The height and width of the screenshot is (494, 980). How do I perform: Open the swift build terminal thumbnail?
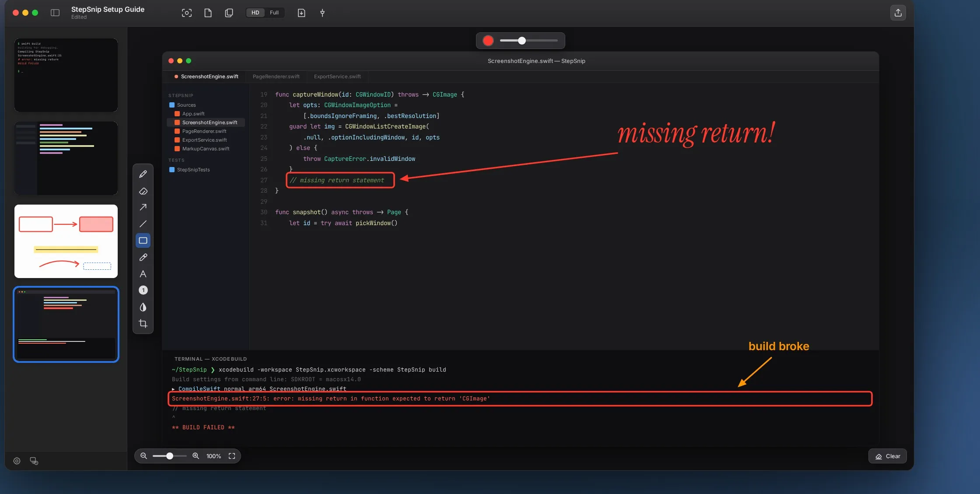[66, 75]
